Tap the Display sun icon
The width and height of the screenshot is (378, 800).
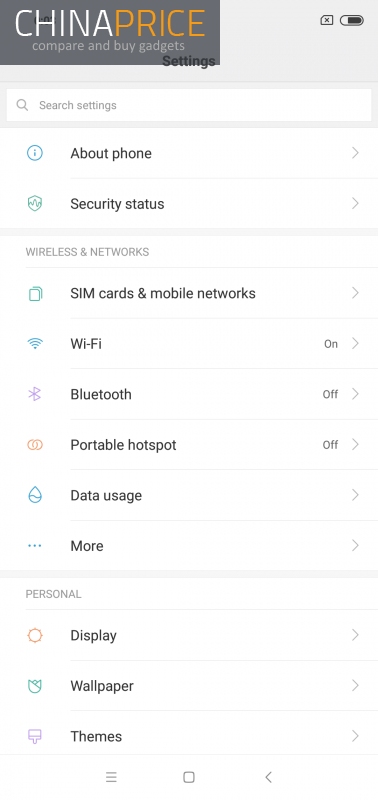point(35,636)
